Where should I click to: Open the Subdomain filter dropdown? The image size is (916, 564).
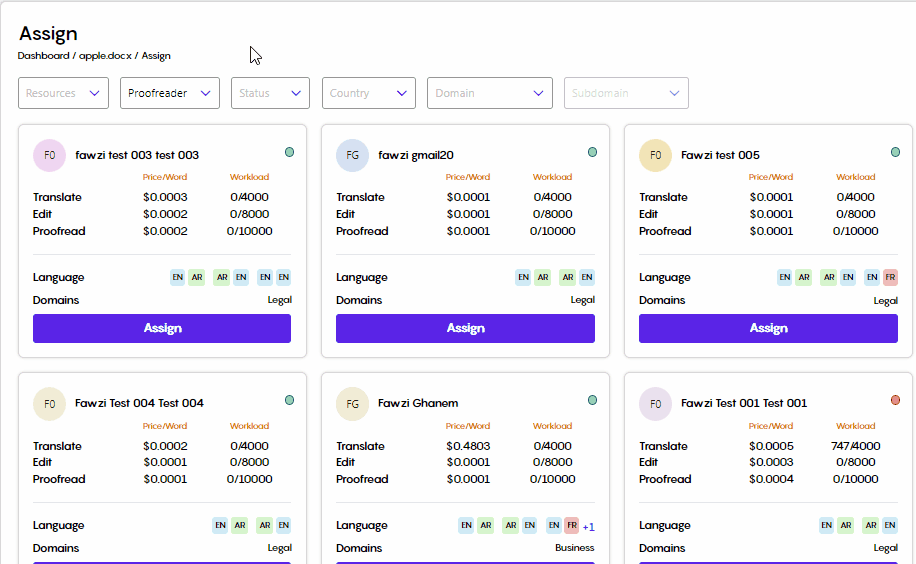coord(626,93)
